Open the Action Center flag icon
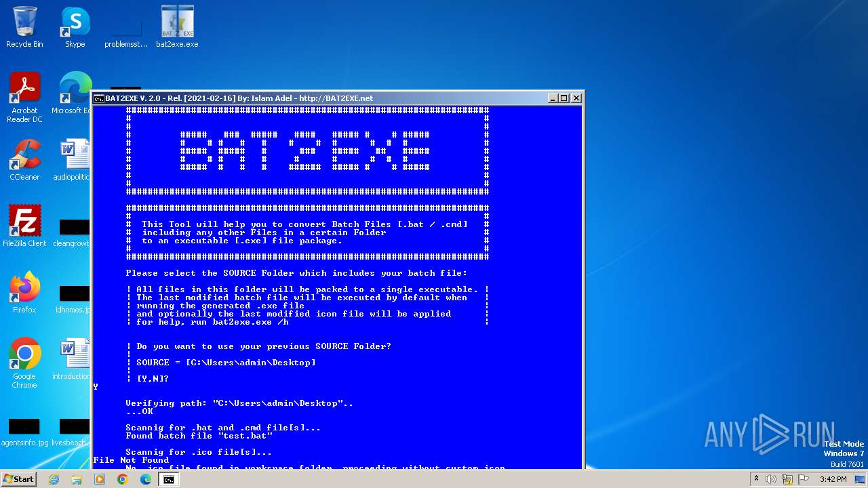Screen dimensions: 868x488 coord(802,479)
